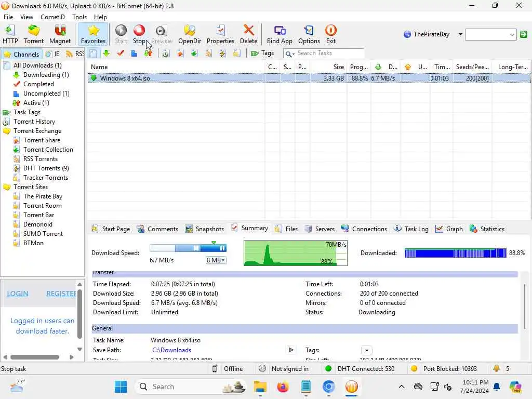The height and width of the screenshot is (399, 532).
Task: Switch to the IE sidebar tab
Action: pyautogui.click(x=52, y=54)
